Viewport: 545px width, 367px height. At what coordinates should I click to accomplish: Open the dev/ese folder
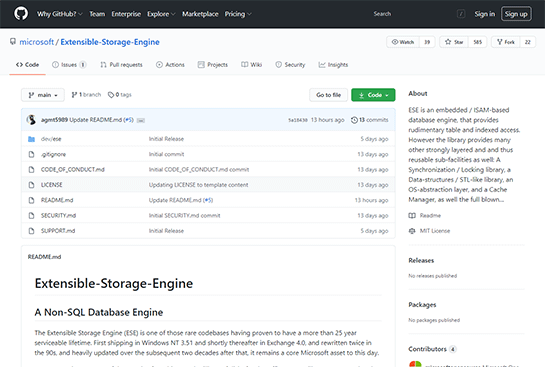(x=51, y=139)
